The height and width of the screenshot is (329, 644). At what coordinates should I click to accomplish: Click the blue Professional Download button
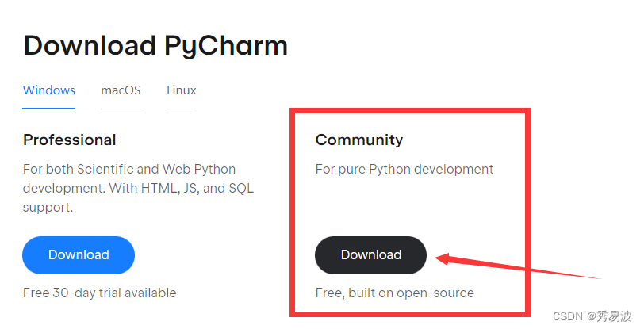[79, 254]
